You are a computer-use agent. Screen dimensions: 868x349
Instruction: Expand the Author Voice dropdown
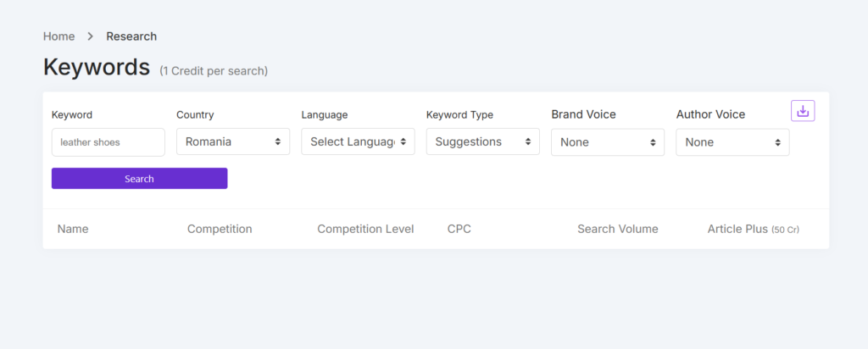[732, 142]
